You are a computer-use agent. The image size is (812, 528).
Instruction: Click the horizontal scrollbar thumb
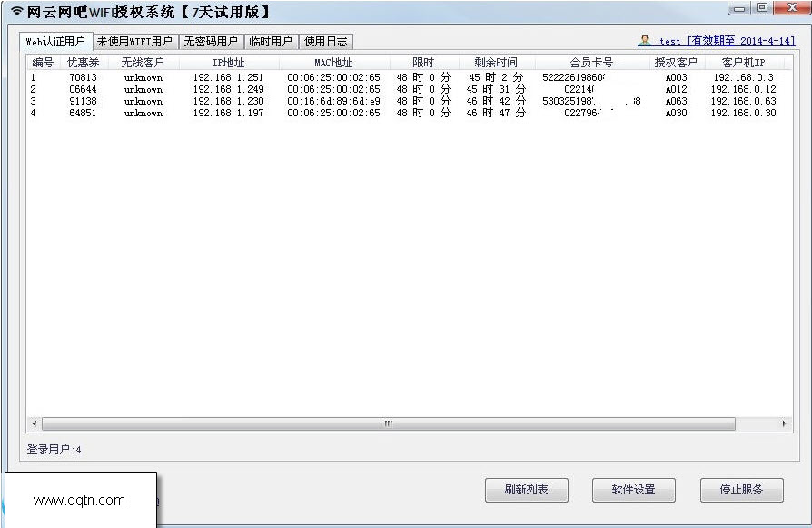pyautogui.click(x=389, y=423)
